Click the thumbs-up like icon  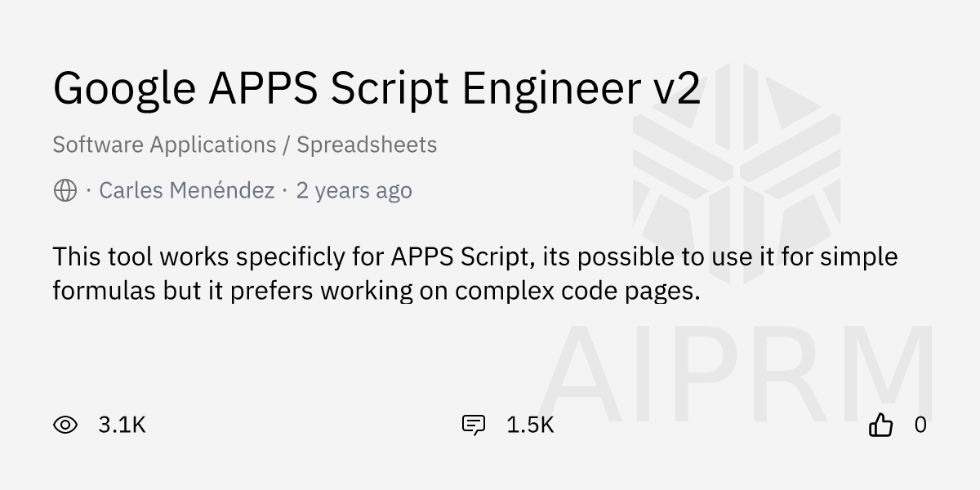pyautogui.click(x=880, y=425)
